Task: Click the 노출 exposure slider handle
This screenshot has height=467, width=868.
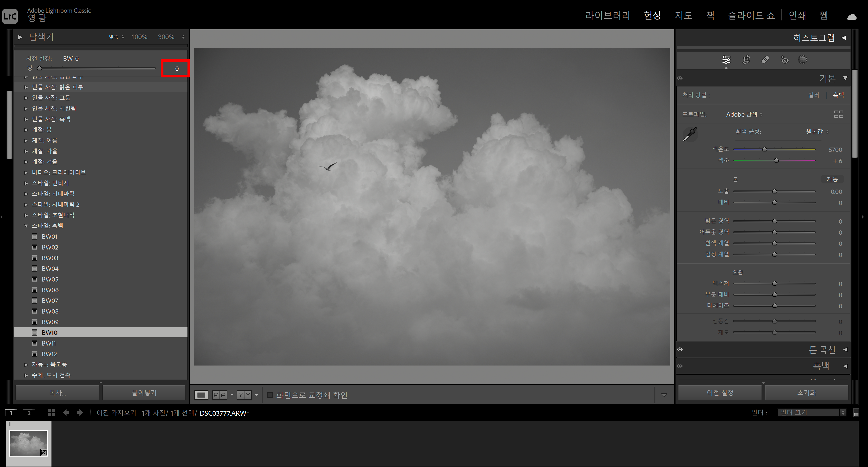Action: pos(774,191)
